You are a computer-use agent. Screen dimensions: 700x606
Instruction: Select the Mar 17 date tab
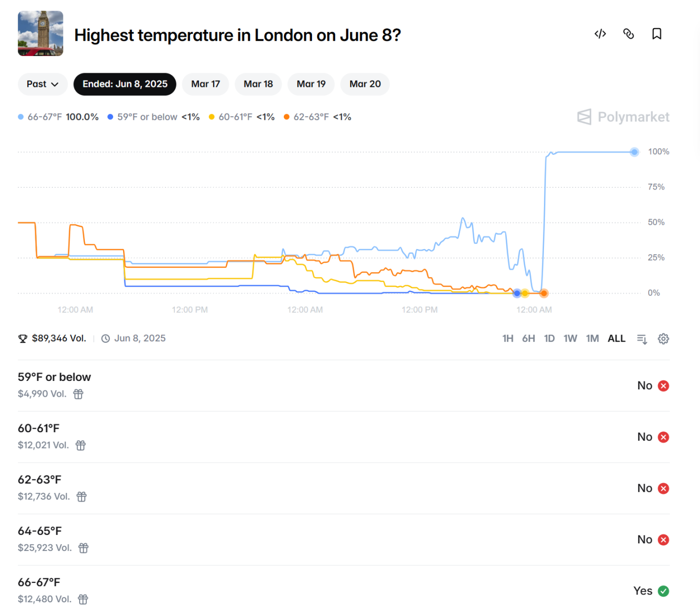click(x=205, y=84)
